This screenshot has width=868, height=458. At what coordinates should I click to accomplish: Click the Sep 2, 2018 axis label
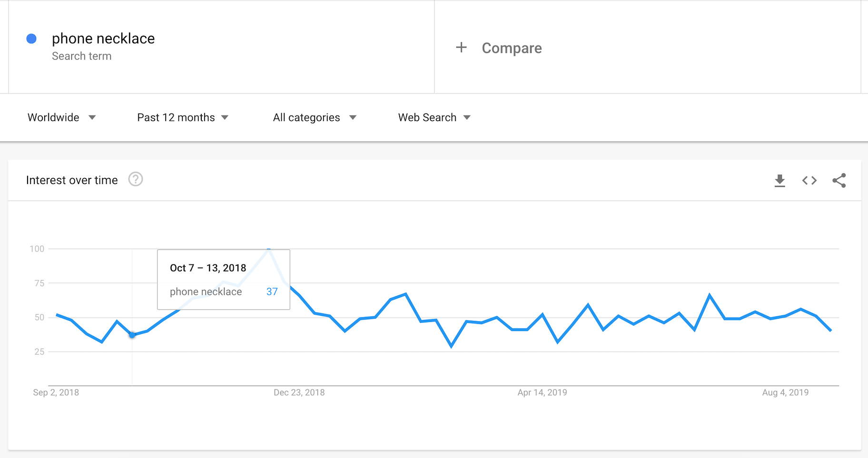pos(56,392)
